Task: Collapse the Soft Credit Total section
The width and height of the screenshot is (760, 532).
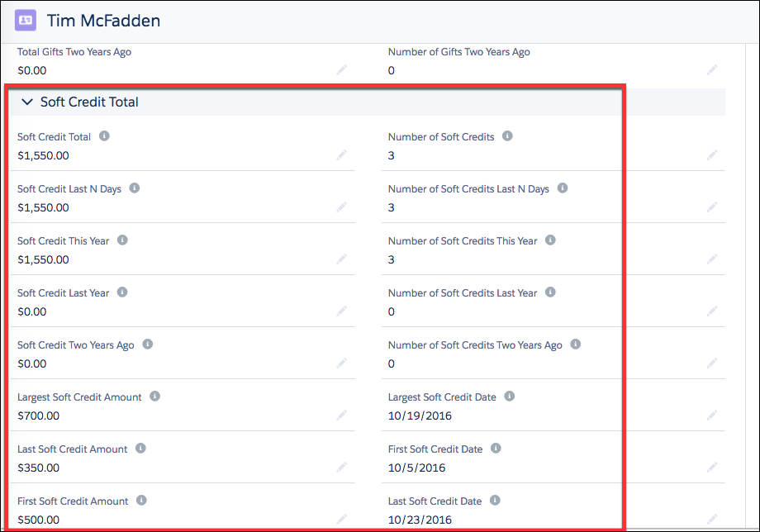Action: tap(26, 102)
